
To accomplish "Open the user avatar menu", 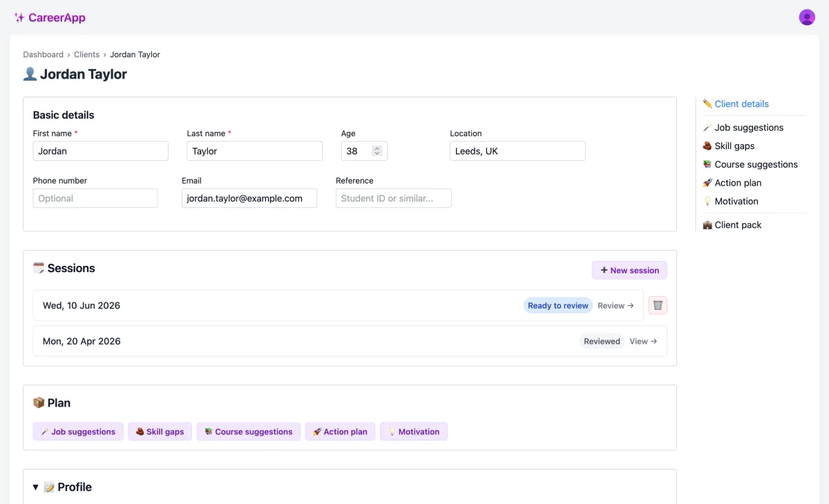I will click(807, 17).
